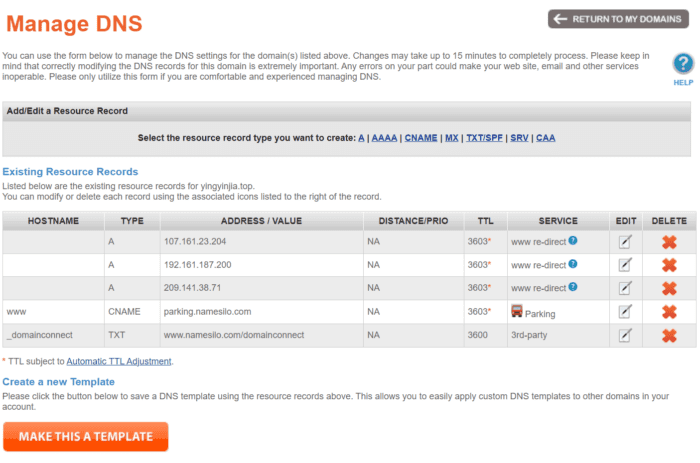Delete the 209.141.38.71 A record
The image size is (700, 463).
click(669, 288)
